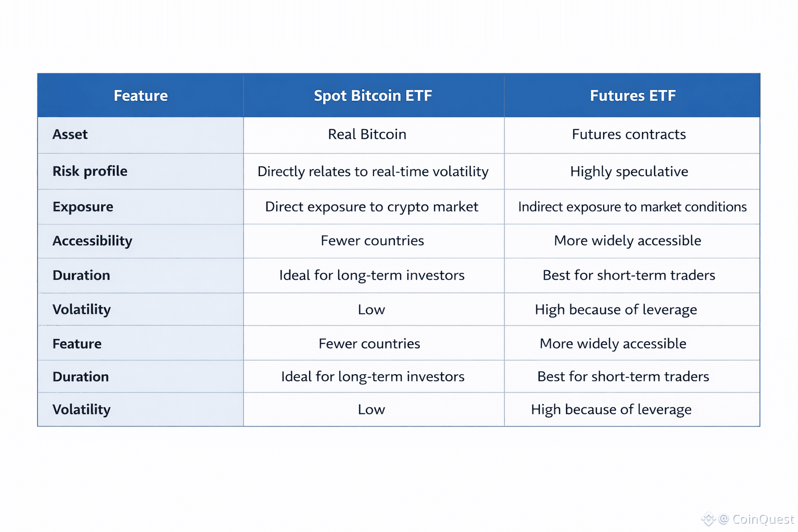798x532 pixels.
Task: Select the Futures ETF column header
Action: [633, 96]
